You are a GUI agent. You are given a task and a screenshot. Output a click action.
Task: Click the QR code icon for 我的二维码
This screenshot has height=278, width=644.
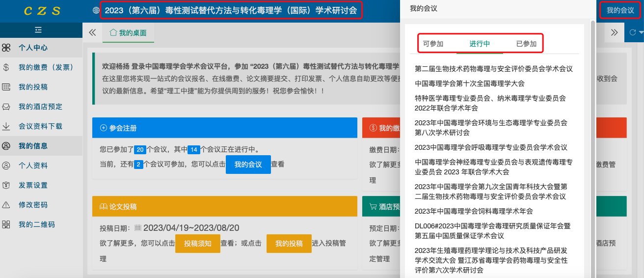click(x=6, y=224)
